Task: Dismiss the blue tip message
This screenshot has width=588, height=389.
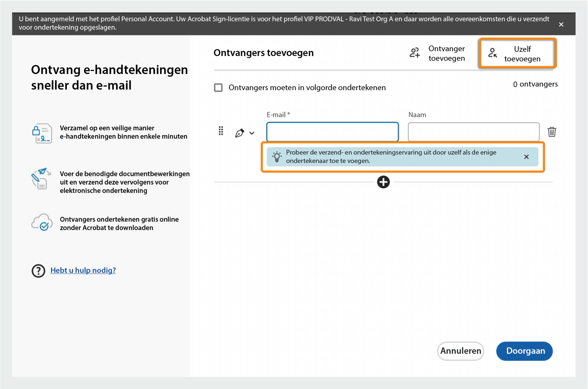Action: coord(526,157)
